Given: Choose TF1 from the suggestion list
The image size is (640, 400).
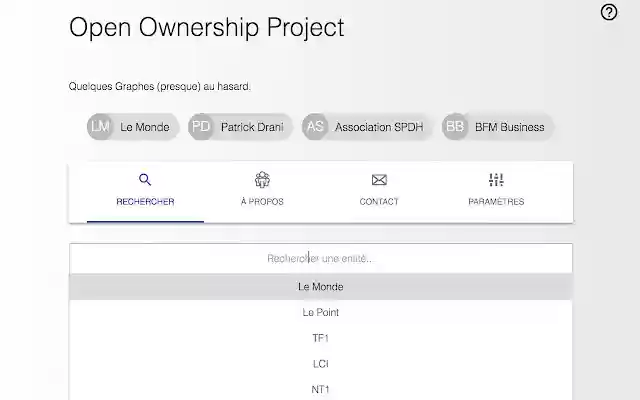Looking at the screenshot, I should tap(321, 338).
